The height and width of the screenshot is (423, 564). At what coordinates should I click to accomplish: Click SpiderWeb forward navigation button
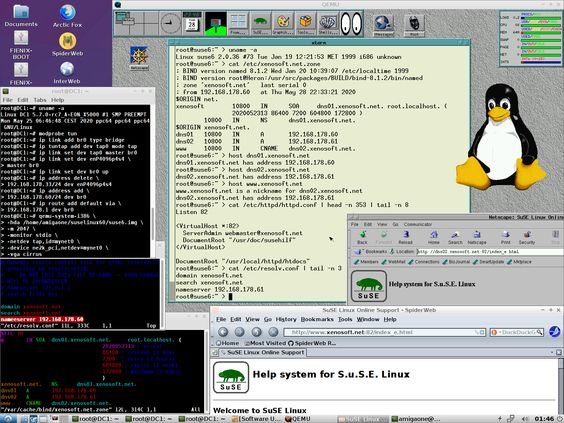pos(240,332)
